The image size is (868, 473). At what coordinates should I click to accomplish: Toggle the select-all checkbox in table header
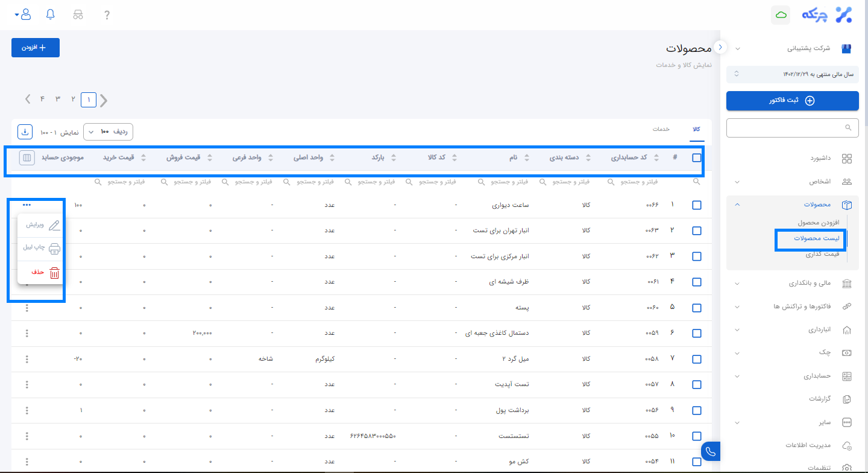697,157
